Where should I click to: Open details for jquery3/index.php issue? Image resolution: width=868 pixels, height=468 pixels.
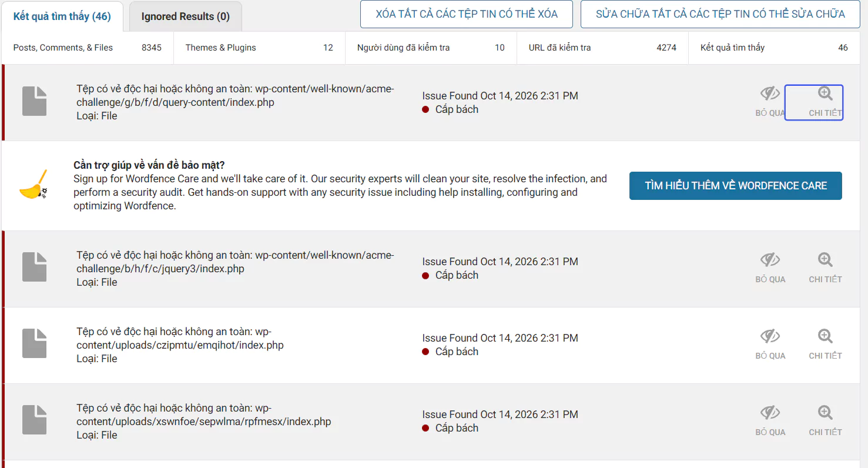(x=825, y=268)
